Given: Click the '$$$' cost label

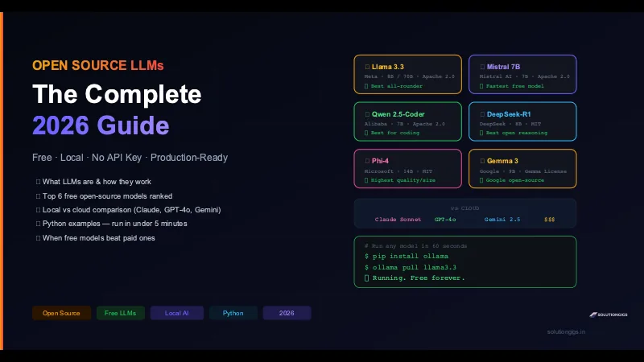Looking at the screenshot, I should 550,220.
